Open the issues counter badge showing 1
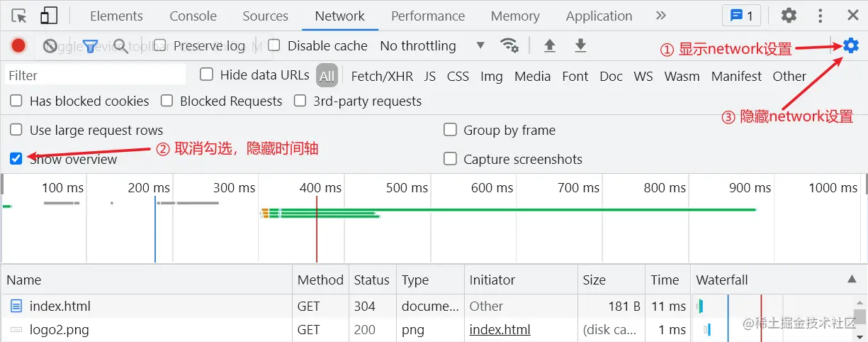 point(741,16)
